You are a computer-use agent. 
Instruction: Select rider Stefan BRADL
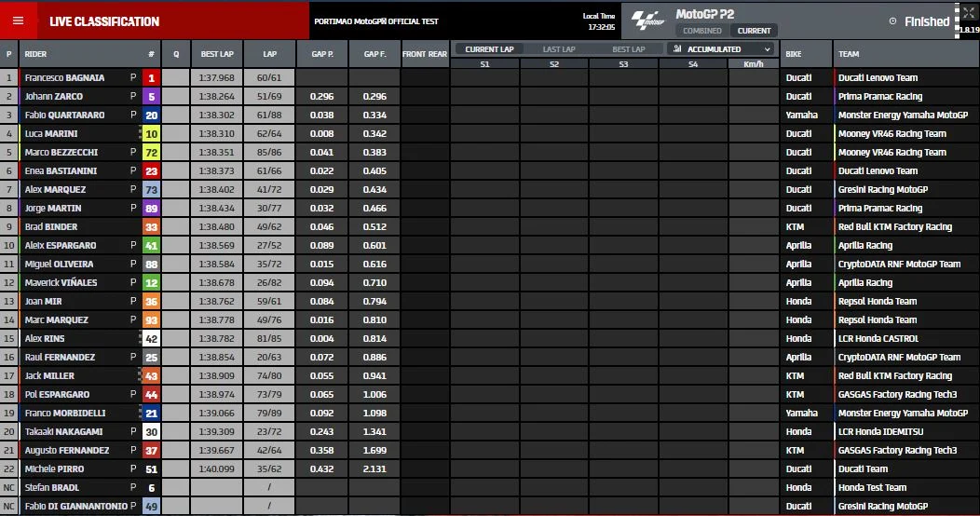52,488
